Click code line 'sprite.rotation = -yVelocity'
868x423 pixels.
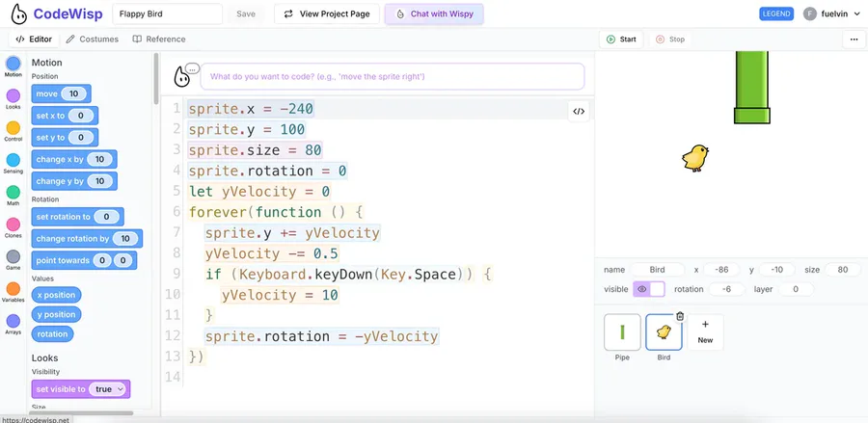321,336
